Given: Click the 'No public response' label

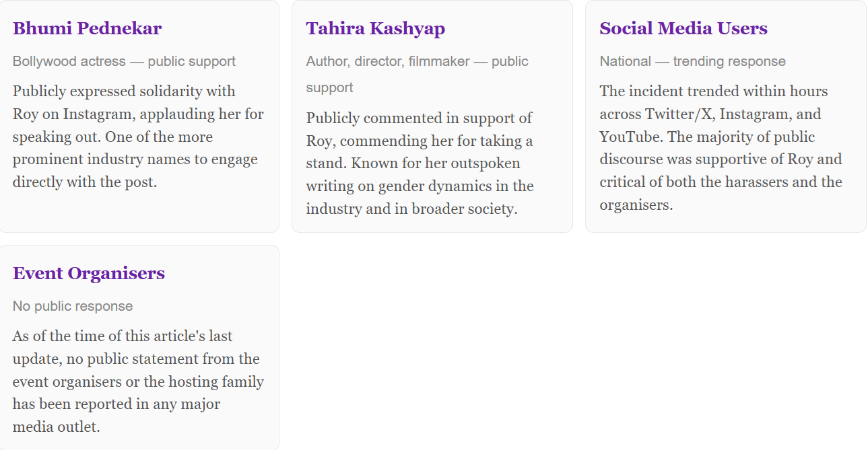Looking at the screenshot, I should (73, 306).
